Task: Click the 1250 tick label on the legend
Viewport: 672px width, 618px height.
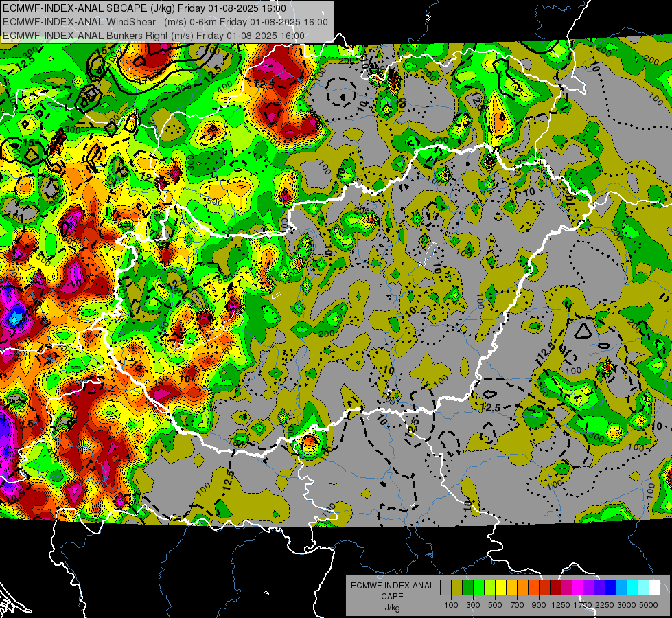Action: click(x=561, y=605)
